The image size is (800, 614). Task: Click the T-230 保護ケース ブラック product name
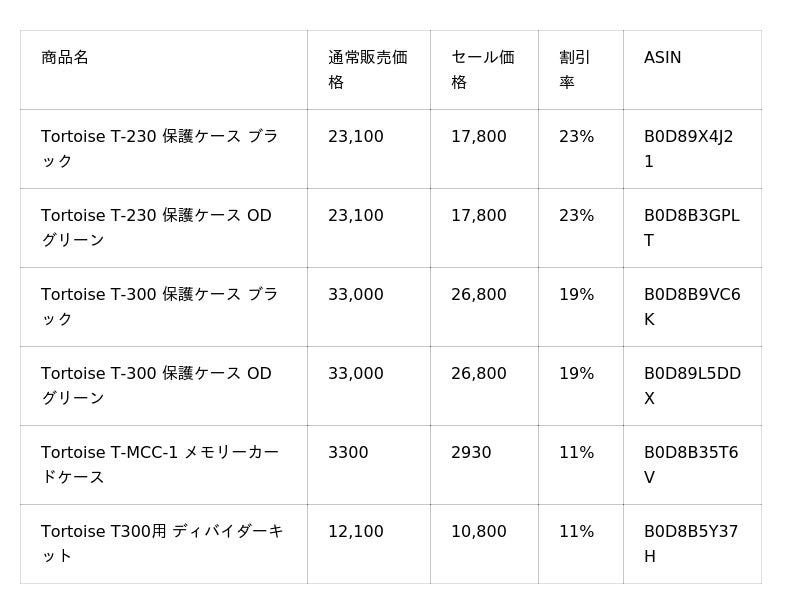[x=160, y=149]
